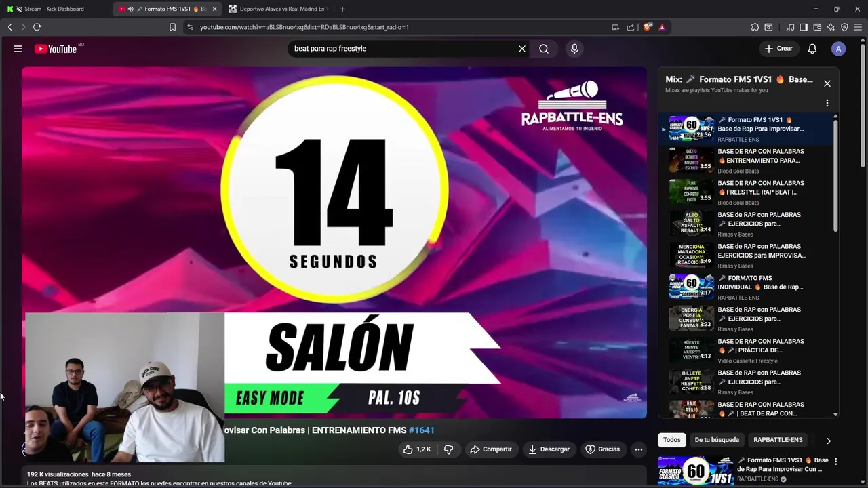Switch to the Stream - Kick Dashboard tab

(x=57, y=9)
